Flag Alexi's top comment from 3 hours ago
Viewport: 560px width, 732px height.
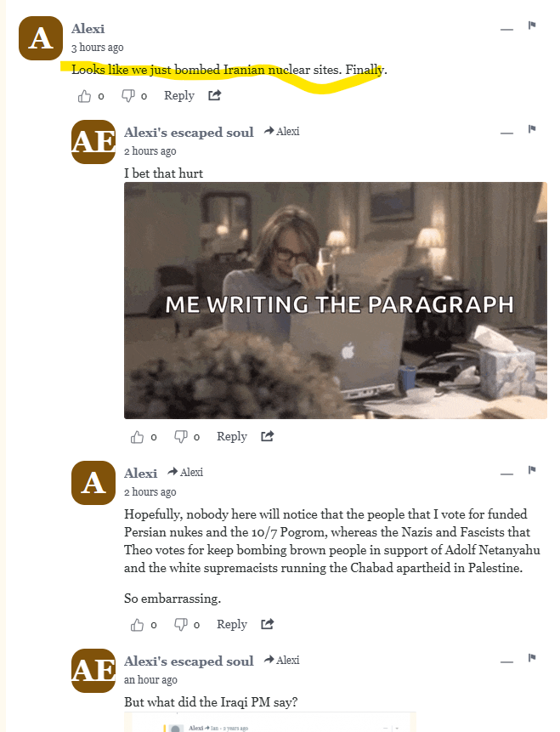pyautogui.click(x=532, y=26)
